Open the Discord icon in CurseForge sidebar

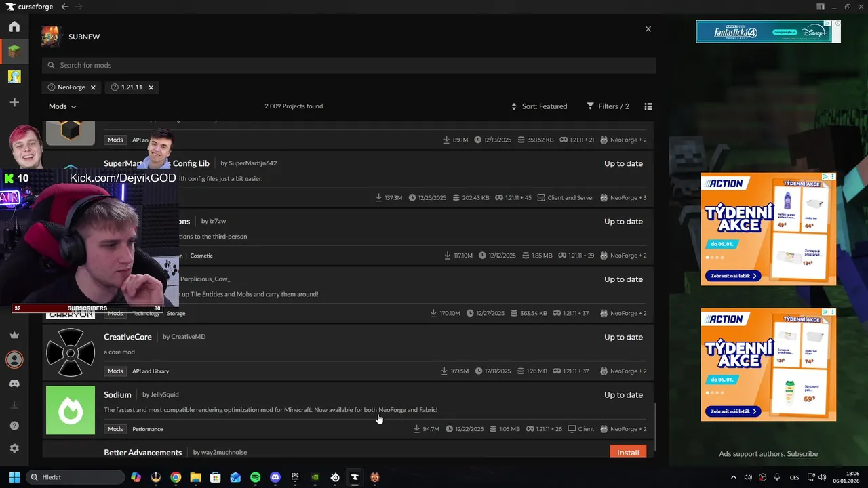pyautogui.click(x=14, y=384)
